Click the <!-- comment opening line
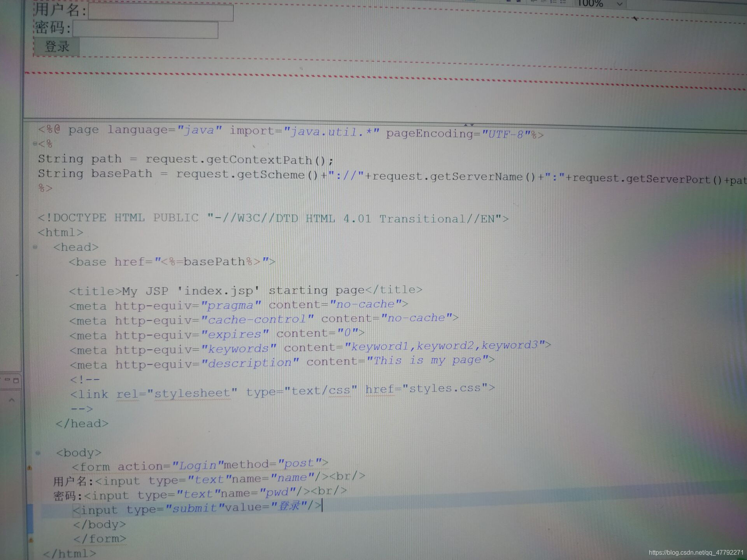 (x=85, y=379)
